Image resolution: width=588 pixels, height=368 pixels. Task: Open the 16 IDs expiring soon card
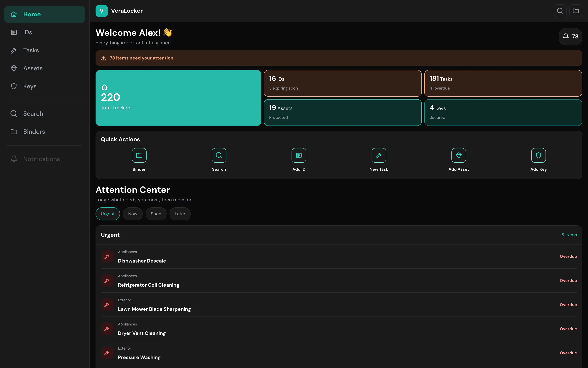tap(343, 83)
